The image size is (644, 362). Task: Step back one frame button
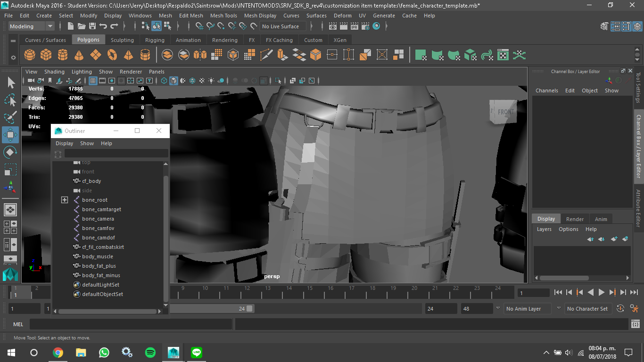[x=569, y=292]
